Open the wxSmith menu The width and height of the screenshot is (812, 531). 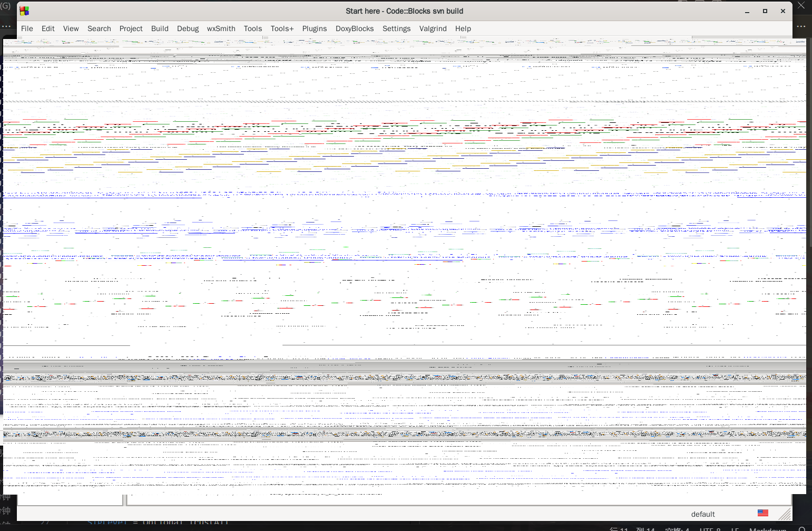[x=221, y=28]
